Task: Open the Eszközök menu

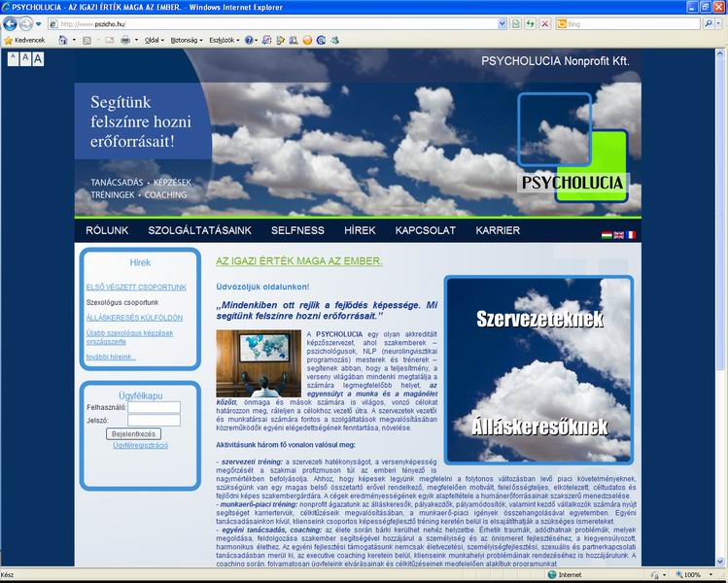Action: point(225,41)
